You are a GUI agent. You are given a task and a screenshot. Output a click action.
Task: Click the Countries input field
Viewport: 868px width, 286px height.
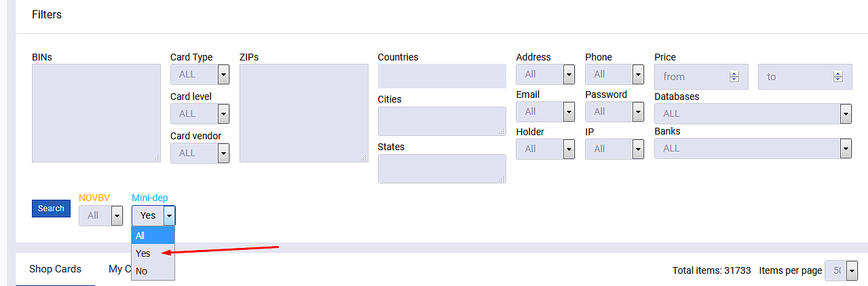(x=442, y=76)
